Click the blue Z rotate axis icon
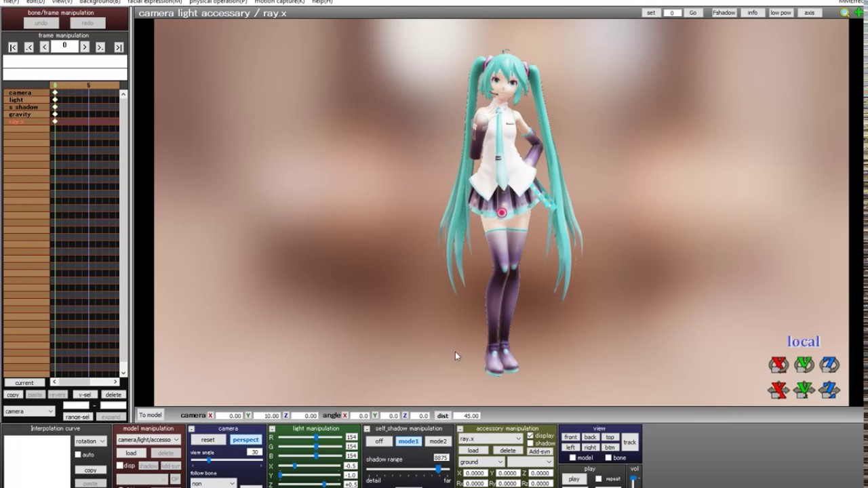 click(x=829, y=365)
